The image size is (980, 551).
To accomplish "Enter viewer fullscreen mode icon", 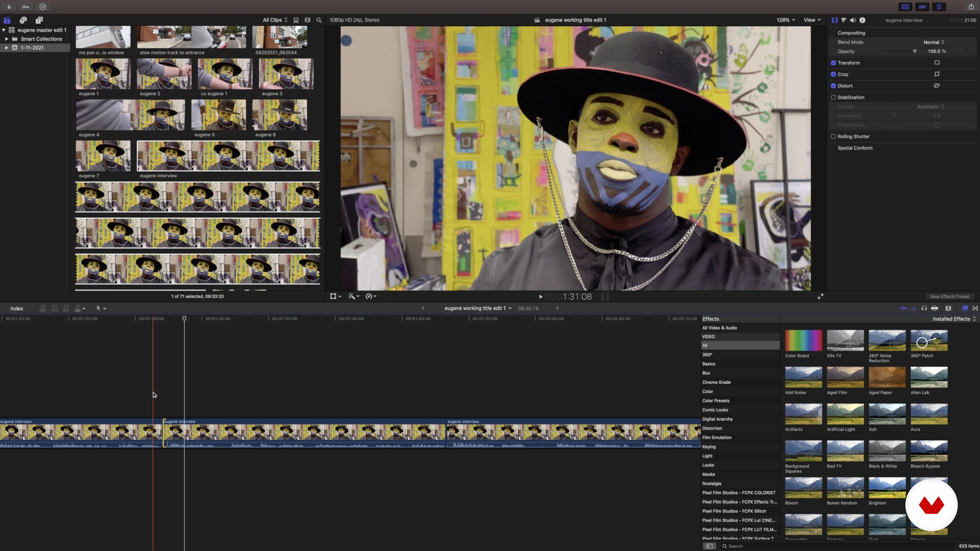I will (820, 297).
